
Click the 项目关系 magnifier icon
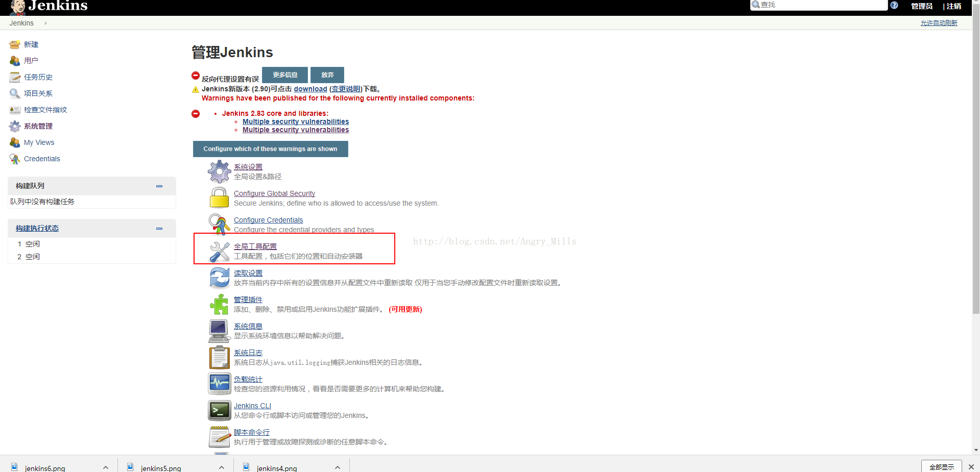click(x=15, y=93)
